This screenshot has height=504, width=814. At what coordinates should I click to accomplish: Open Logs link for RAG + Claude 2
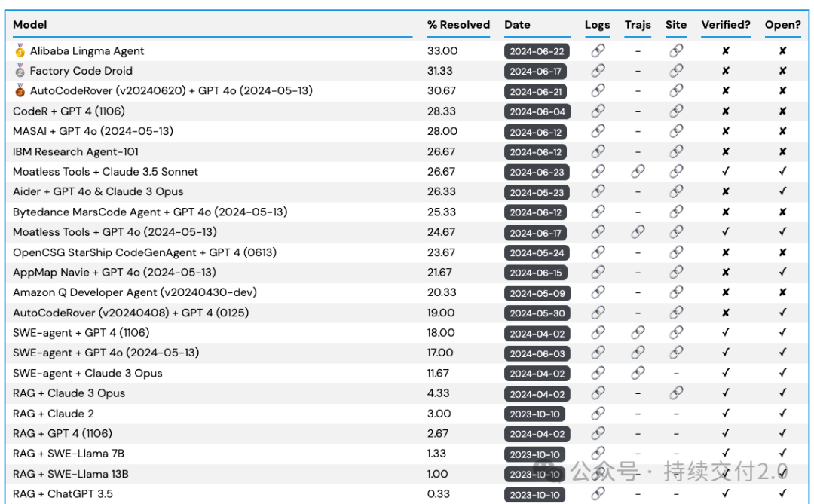[x=598, y=413]
